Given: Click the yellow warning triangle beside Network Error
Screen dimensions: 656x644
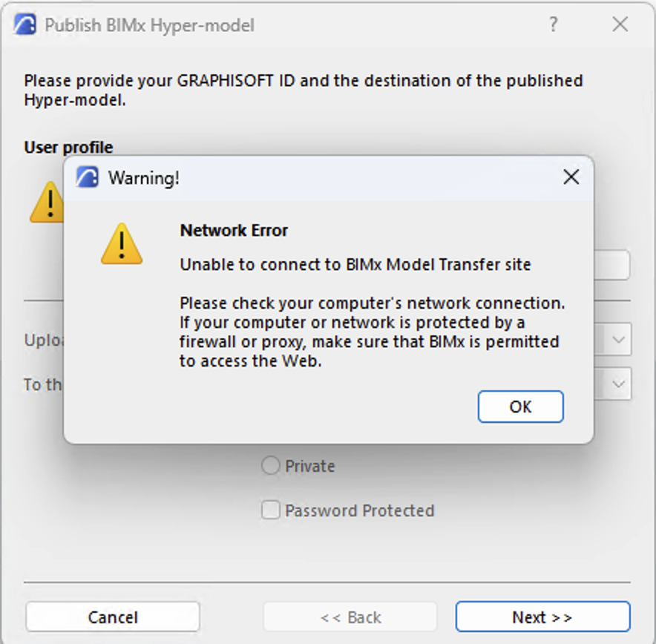Looking at the screenshot, I should coord(122,244).
